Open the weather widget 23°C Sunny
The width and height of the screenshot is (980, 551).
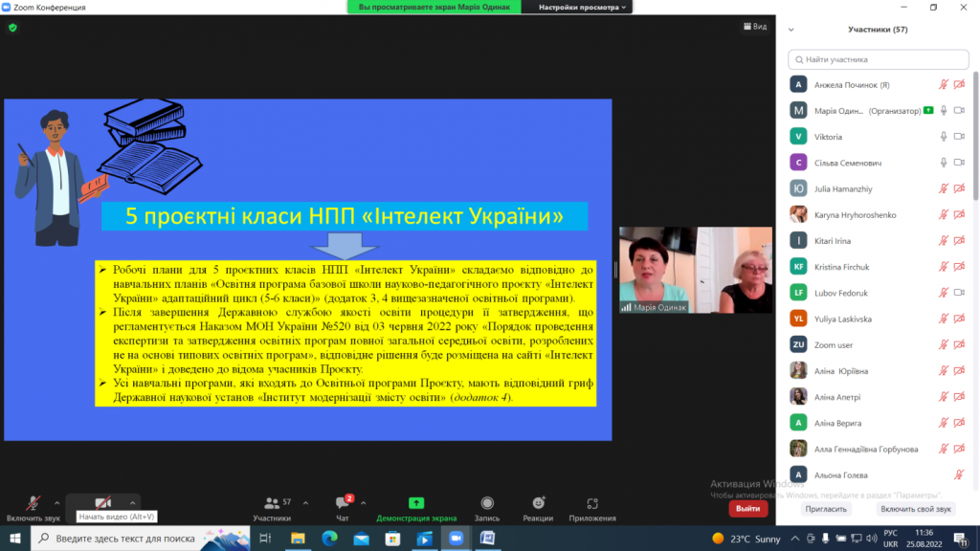pyautogui.click(x=746, y=539)
